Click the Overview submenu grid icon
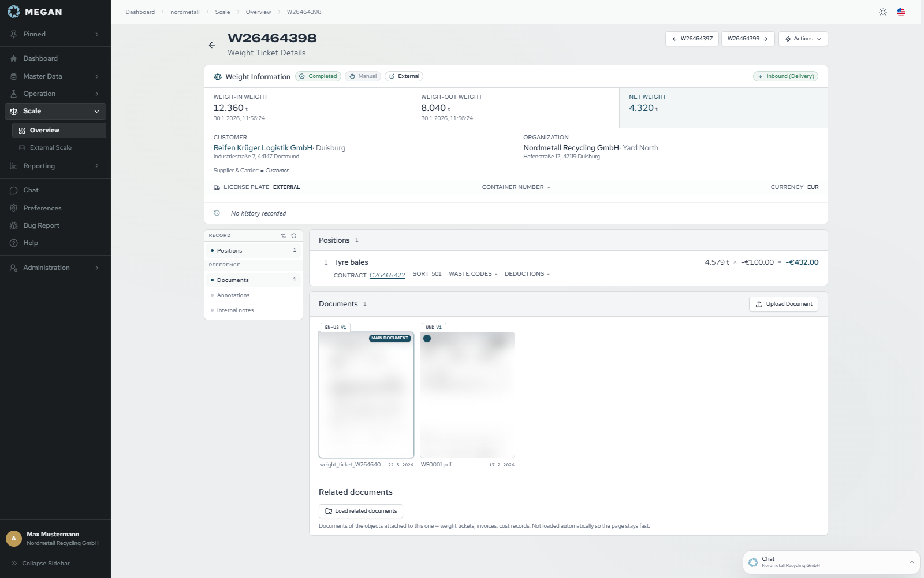Image resolution: width=924 pixels, height=578 pixels. (22, 131)
